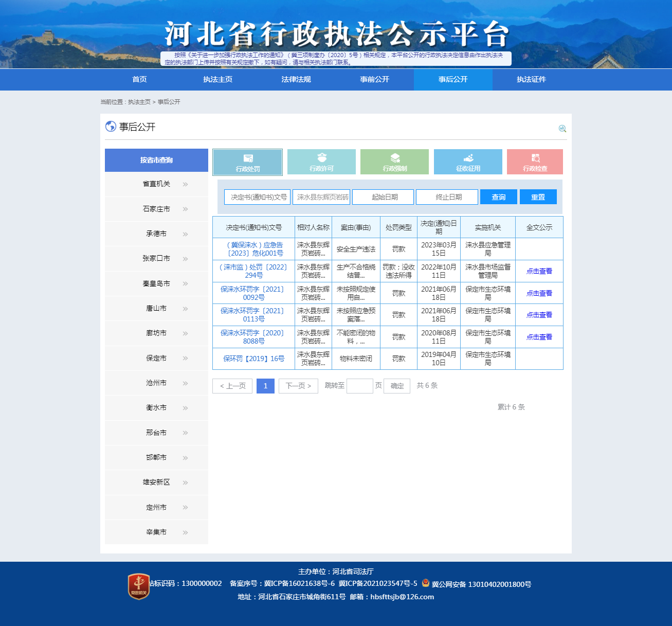Go to the 事前公开 navigation tab
This screenshot has height=626, width=672.
coord(374,79)
